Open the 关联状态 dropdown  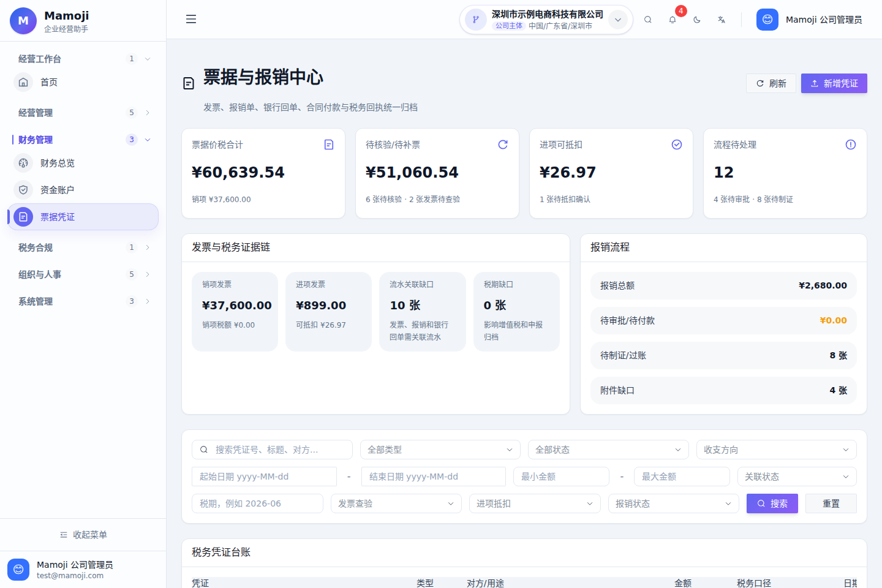pos(797,477)
